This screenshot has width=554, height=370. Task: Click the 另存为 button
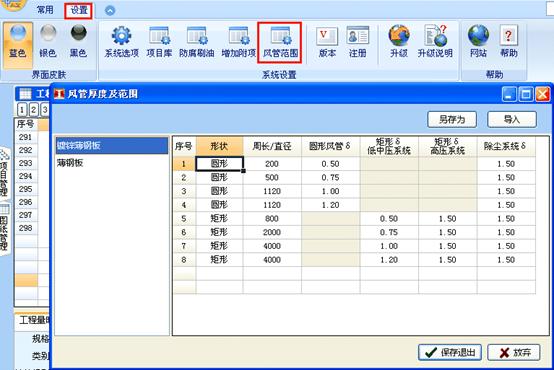point(452,119)
